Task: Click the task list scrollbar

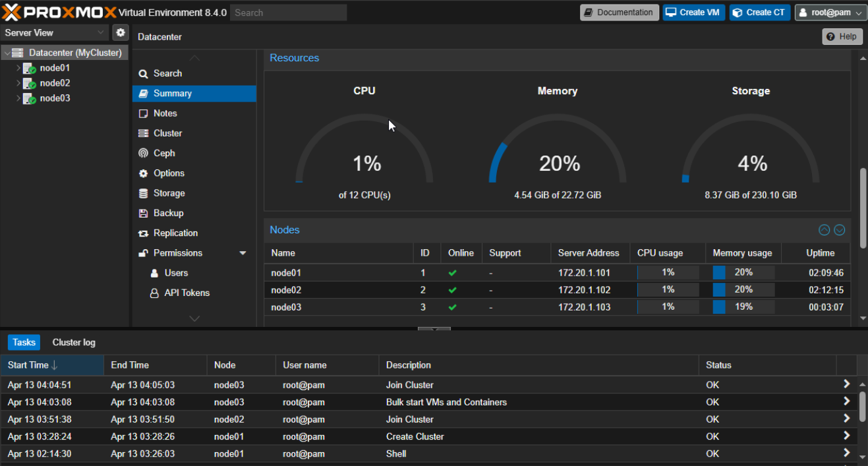Action: (863, 407)
